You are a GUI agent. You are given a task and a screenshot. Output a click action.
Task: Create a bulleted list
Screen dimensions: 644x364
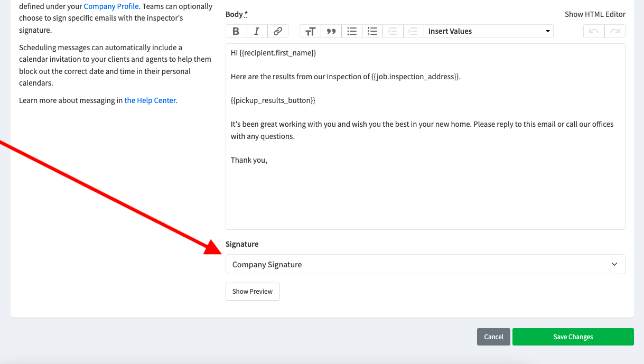pos(351,31)
